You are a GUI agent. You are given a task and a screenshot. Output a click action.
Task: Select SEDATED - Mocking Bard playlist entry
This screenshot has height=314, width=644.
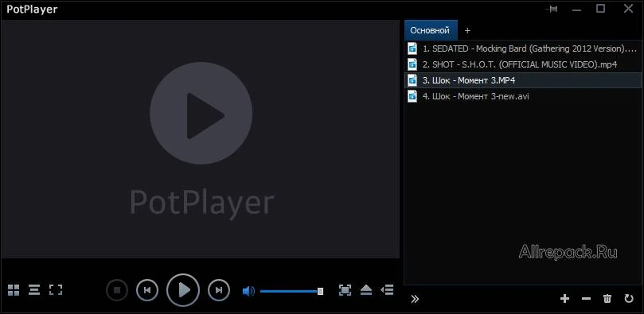[522, 48]
